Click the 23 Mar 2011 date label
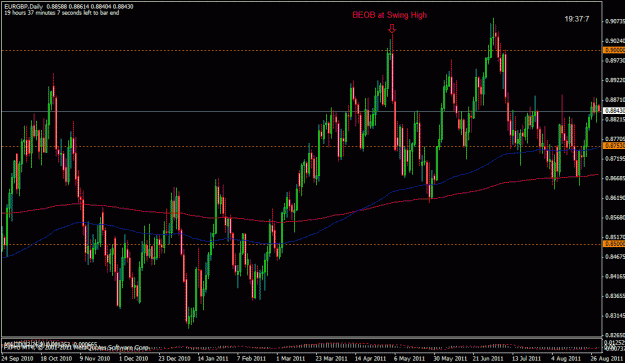The height and width of the screenshot is (363, 625). pos(331,358)
